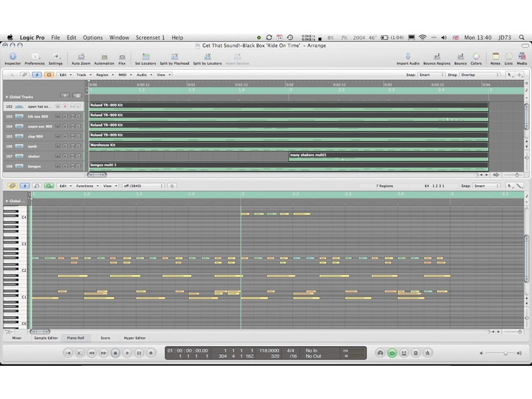Select the Warehouse Kit region
The height and width of the screenshot is (399, 532).
coord(289,146)
